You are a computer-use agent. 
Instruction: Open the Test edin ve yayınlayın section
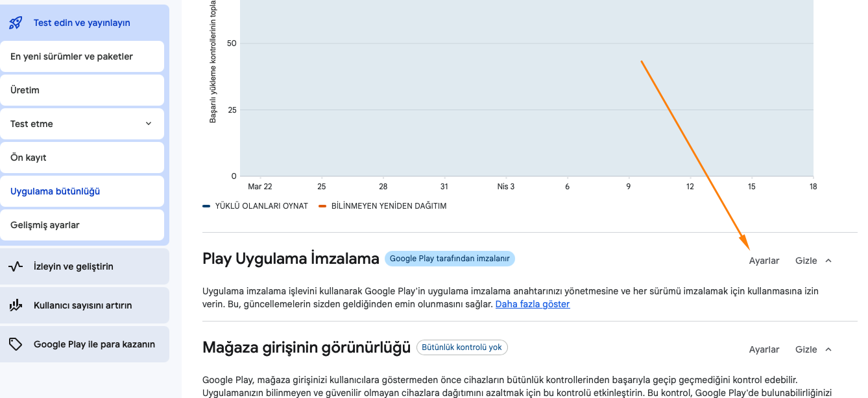tap(84, 23)
